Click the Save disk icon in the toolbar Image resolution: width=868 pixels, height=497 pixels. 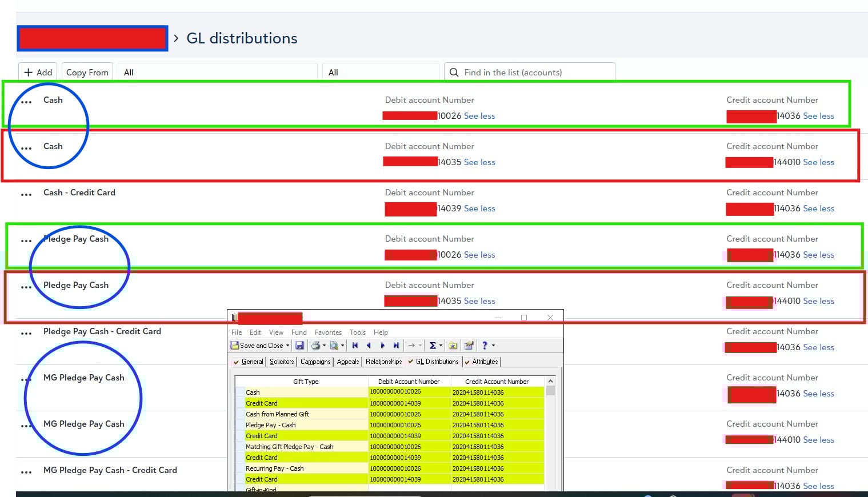tap(300, 346)
